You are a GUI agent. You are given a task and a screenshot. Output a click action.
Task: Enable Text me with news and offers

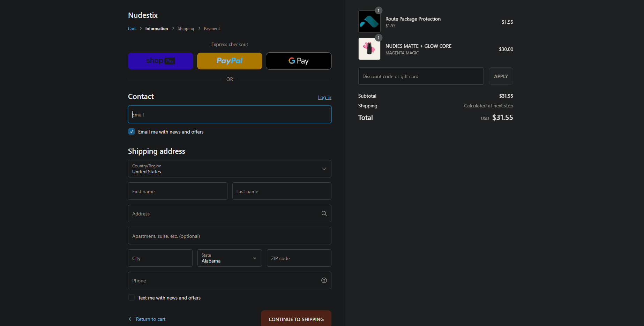pos(132,297)
